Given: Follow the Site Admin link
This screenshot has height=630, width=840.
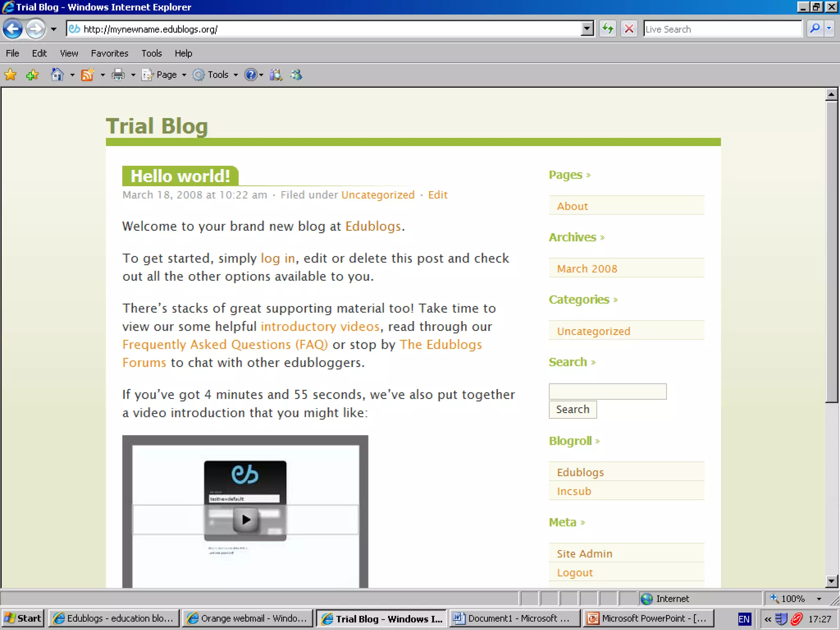Looking at the screenshot, I should pos(584,554).
